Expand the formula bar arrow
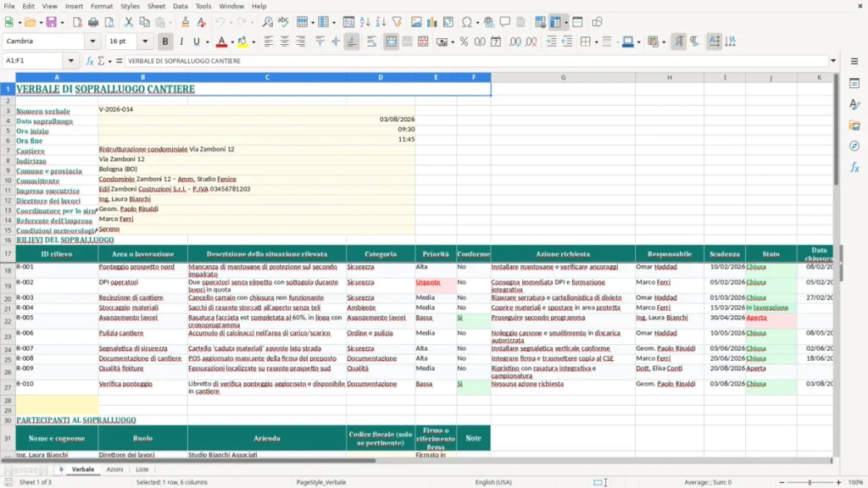This screenshot has height=488, width=868. pos(833,61)
